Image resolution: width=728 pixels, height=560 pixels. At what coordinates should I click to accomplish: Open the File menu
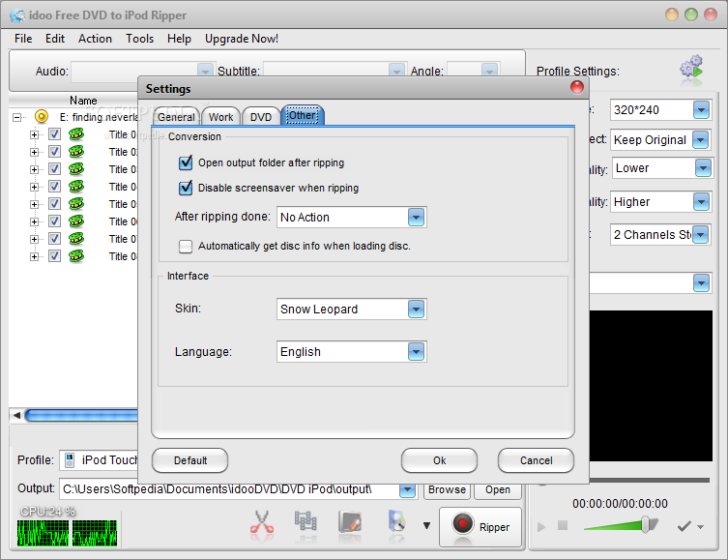[x=23, y=39]
